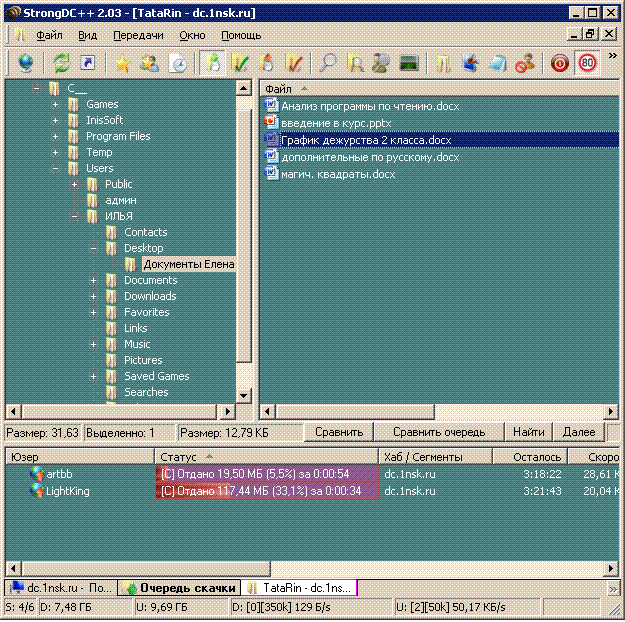
Task: Open Favorite Hubs star icon
Action: pyautogui.click(x=123, y=63)
